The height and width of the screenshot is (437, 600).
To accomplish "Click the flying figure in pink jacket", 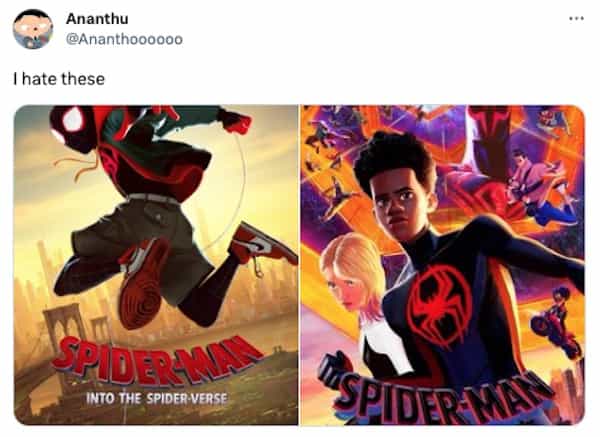I will tap(540, 187).
